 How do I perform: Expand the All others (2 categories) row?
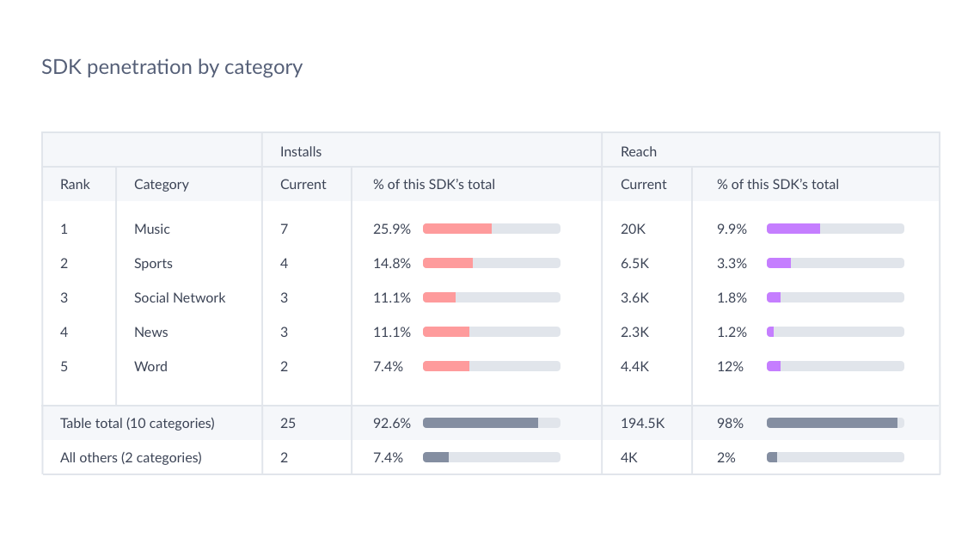pos(131,457)
